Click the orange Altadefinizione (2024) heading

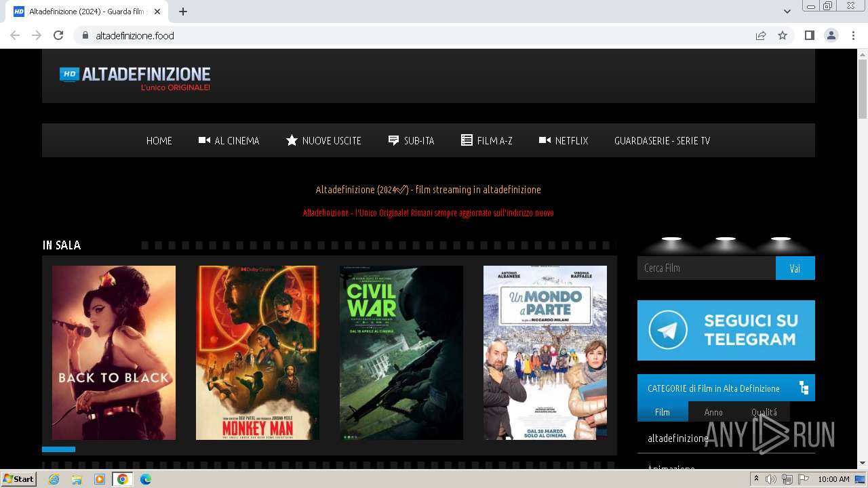coord(429,189)
